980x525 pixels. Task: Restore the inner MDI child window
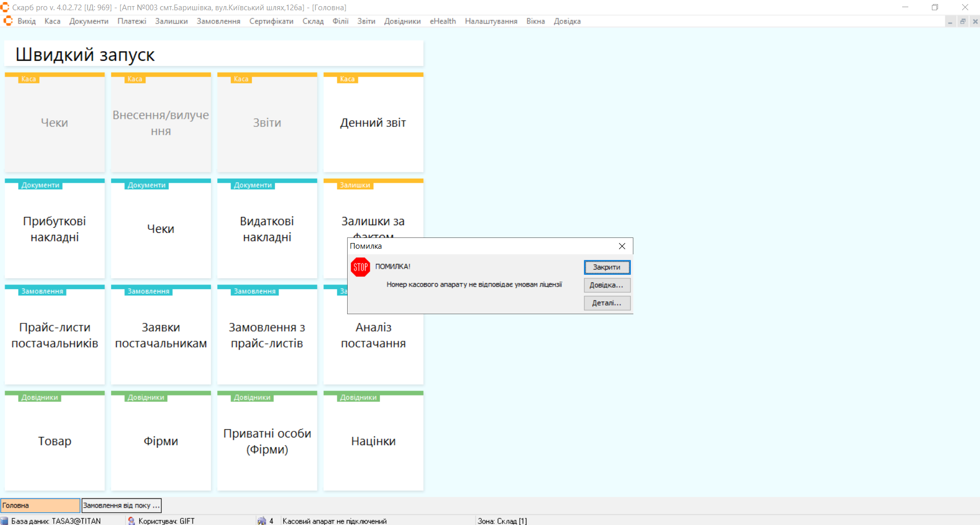(963, 21)
